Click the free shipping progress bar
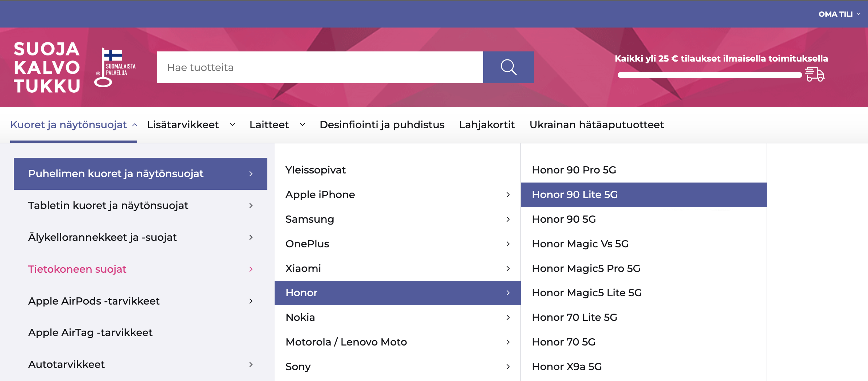The height and width of the screenshot is (381, 868). click(x=709, y=75)
